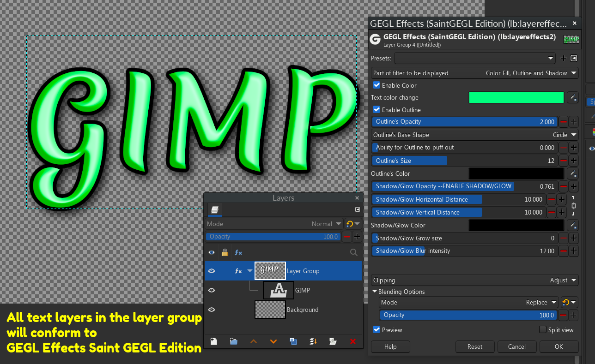
Task: Pick shadow/glow color with eyedropper button
Action: click(573, 225)
